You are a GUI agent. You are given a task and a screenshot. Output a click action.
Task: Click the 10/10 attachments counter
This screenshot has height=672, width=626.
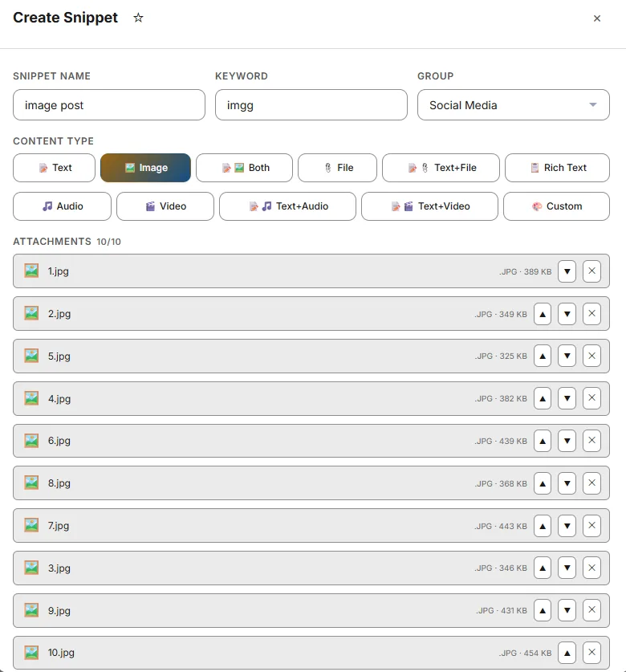point(109,242)
